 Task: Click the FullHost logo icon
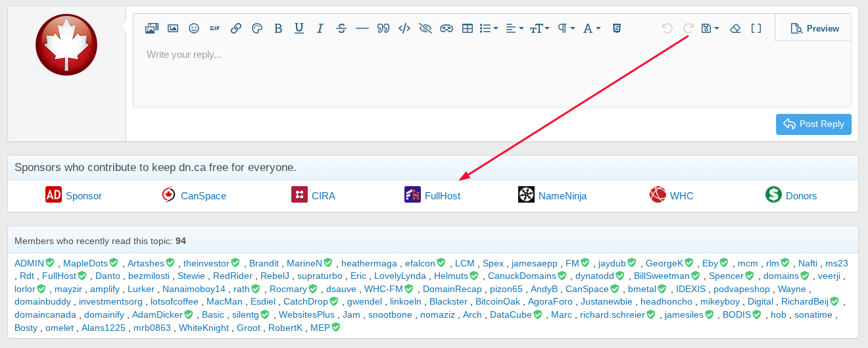412,194
